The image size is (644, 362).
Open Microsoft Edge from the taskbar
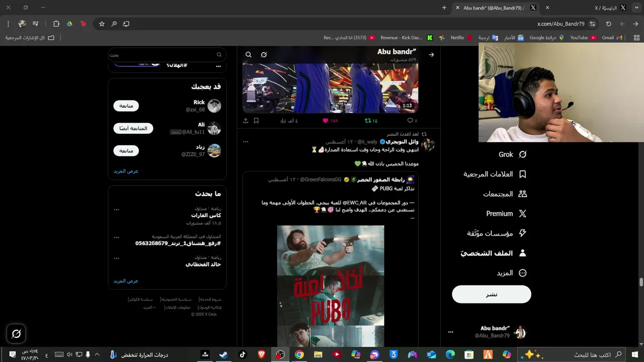click(x=450, y=355)
